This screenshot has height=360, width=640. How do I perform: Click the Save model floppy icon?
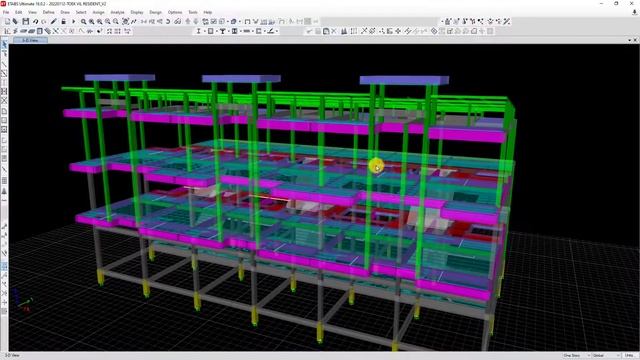26,21
